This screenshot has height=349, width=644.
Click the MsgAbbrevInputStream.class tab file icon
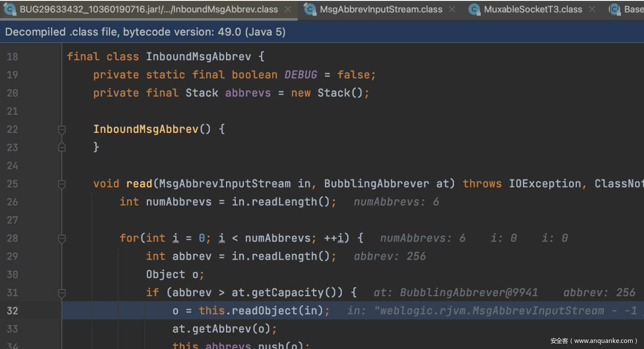coord(310,10)
